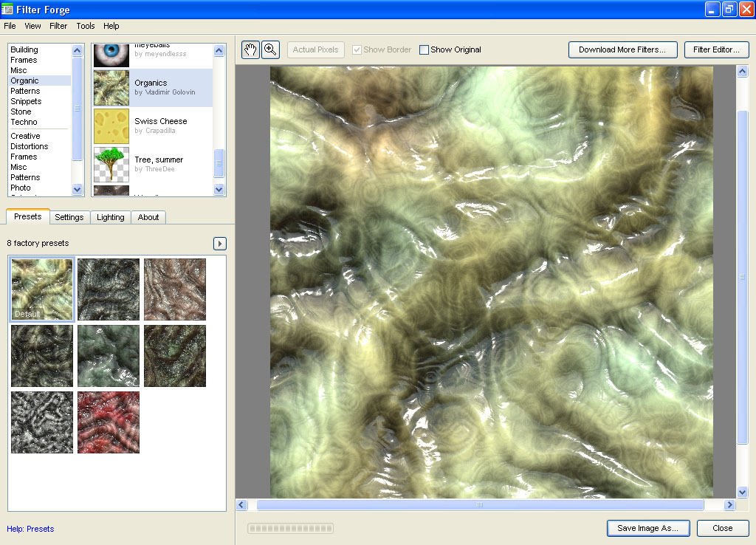
Task: Select the red organic preset thumbnail
Action: (109, 422)
